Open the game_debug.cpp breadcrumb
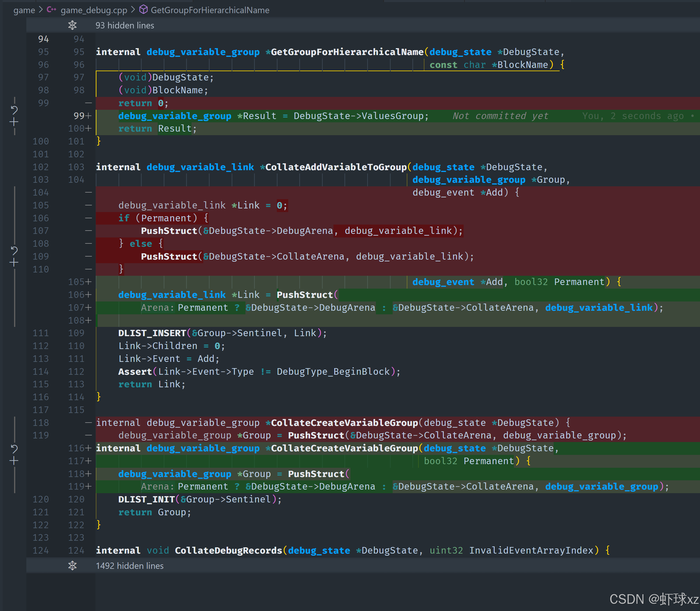The height and width of the screenshot is (611, 700). (94, 10)
